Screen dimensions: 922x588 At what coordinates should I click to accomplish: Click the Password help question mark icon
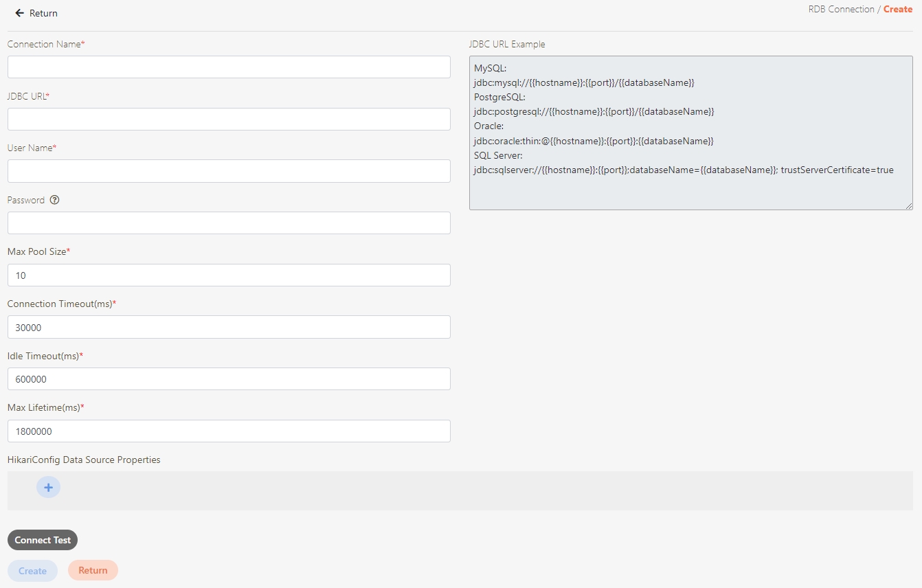(55, 200)
